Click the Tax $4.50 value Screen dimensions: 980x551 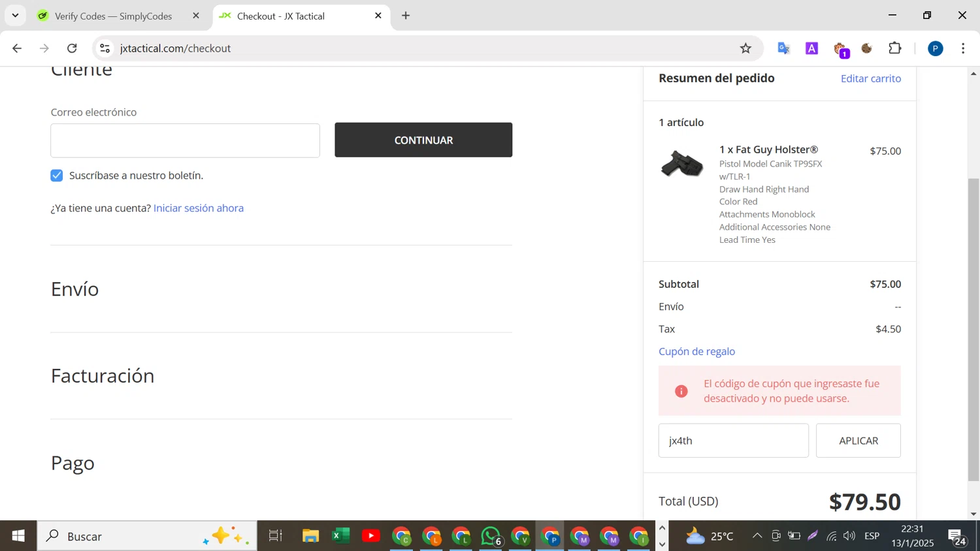click(x=888, y=329)
